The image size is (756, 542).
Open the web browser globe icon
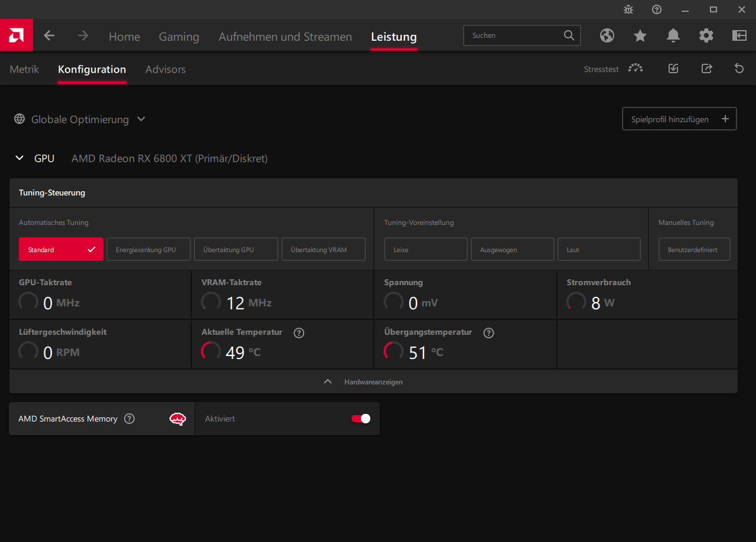(x=607, y=35)
